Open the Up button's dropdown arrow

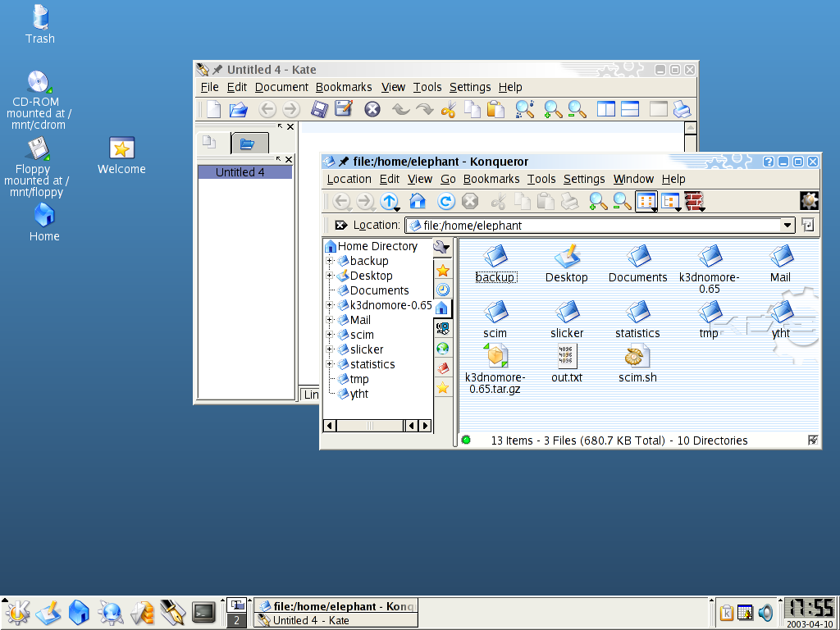[x=397, y=209]
